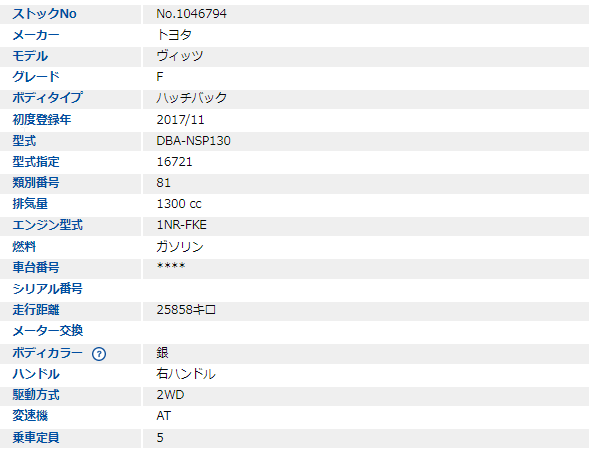Image resolution: width=602 pixels, height=457 pixels.
Task: Click the help icon beside ボディカラー
Action: [x=99, y=353]
